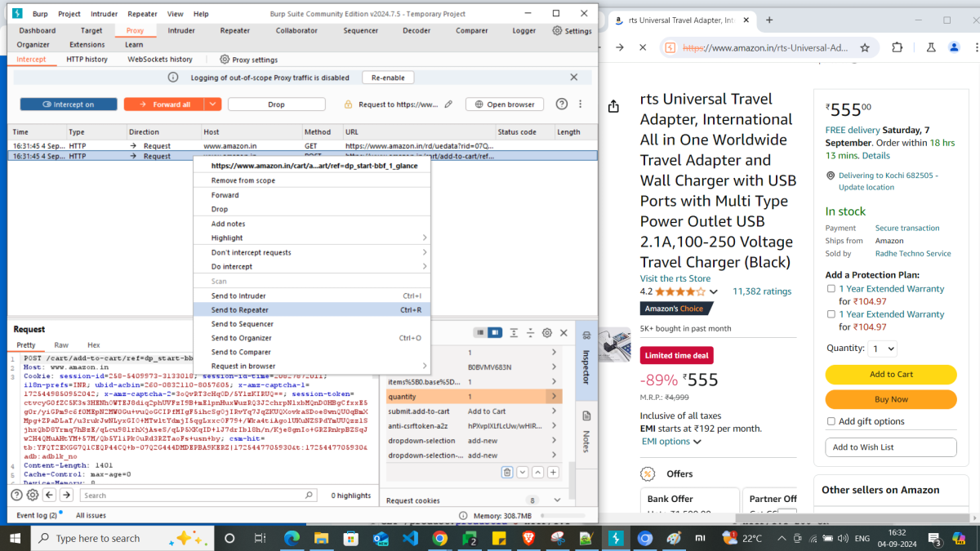This screenshot has height=551, width=980.
Task: Delete selected parameter with trash icon
Action: [507, 473]
